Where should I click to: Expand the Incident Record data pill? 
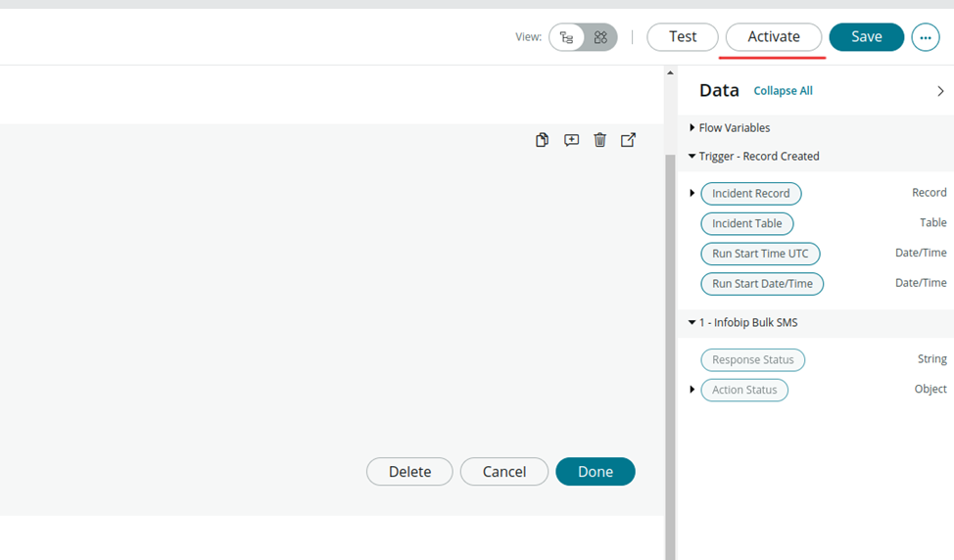(x=692, y=194)
